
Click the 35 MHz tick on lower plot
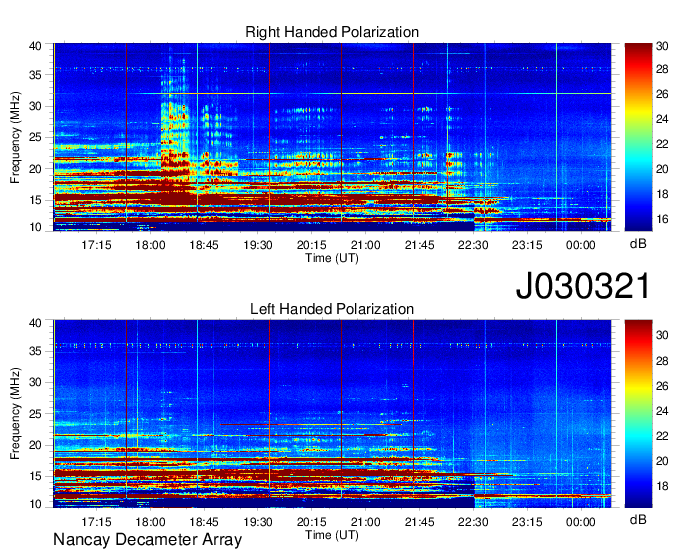click(x=35, y=351)
